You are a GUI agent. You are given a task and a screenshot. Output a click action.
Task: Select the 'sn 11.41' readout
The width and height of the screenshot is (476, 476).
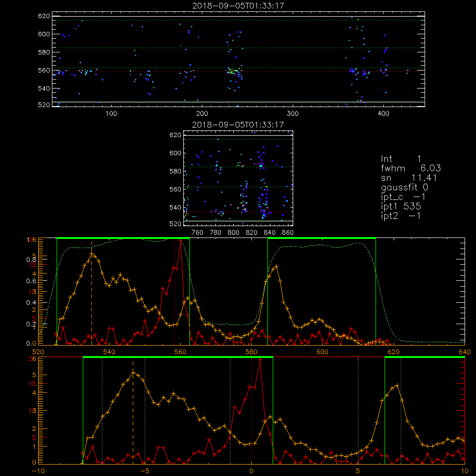point(409,178)
